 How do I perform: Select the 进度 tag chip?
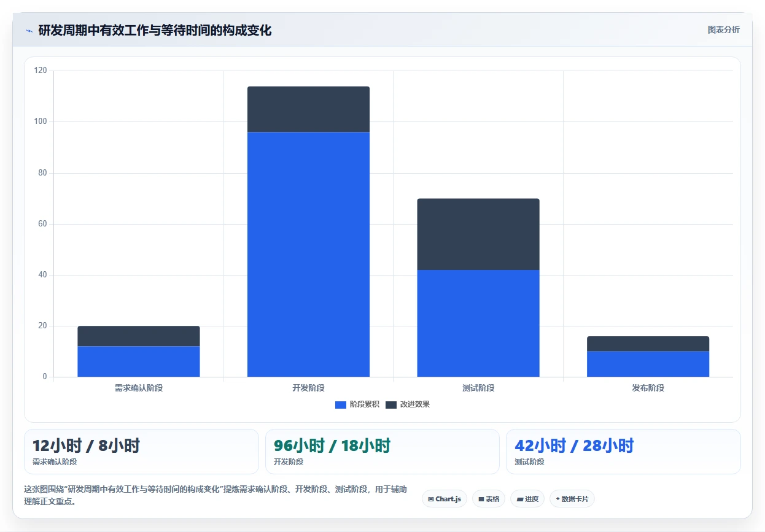point(527,499)
